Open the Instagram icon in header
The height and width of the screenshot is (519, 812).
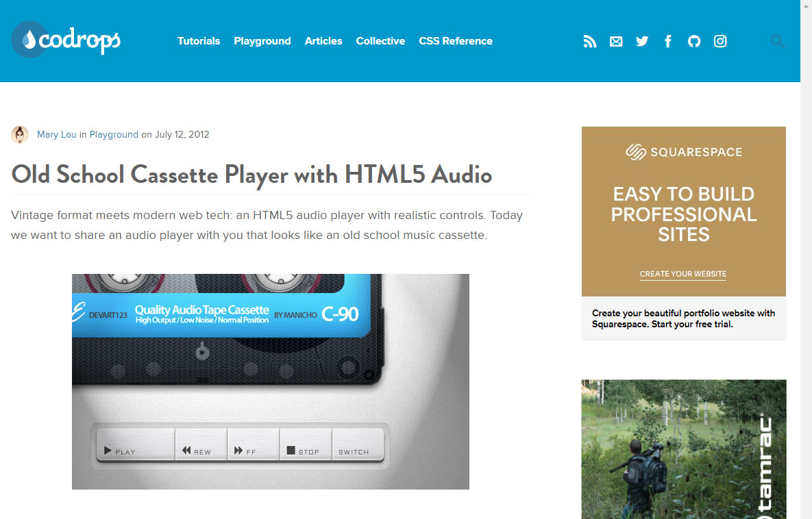click(x=720, y=41)
